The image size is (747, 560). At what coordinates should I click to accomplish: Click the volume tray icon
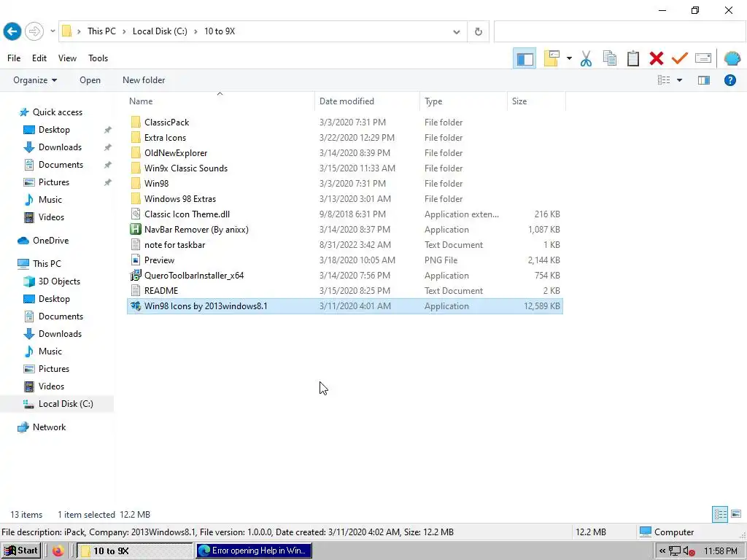(x=689, y=551)
